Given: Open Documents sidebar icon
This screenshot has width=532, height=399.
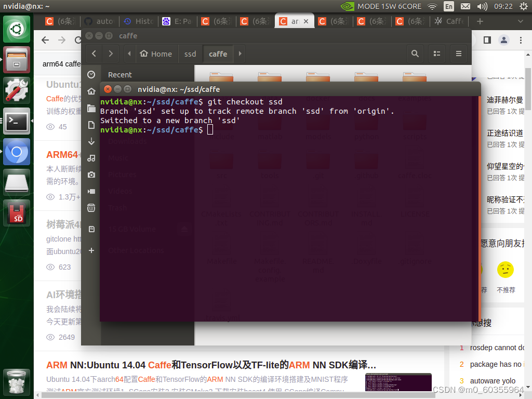Looking at the screenshot, I should click(x=91, y=125).
